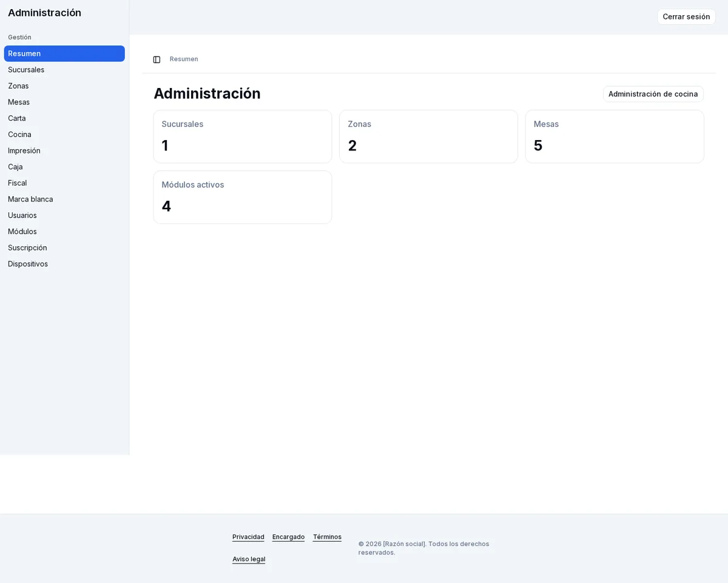Select the Mesas summary card
This screenshot has width=728, height=583.
coord(615,136)
